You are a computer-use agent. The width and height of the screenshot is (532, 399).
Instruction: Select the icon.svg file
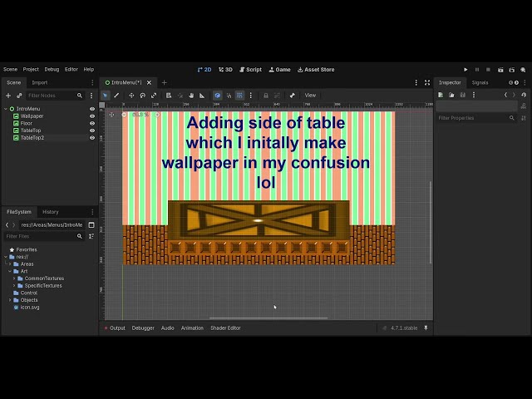tap(30, 308)
